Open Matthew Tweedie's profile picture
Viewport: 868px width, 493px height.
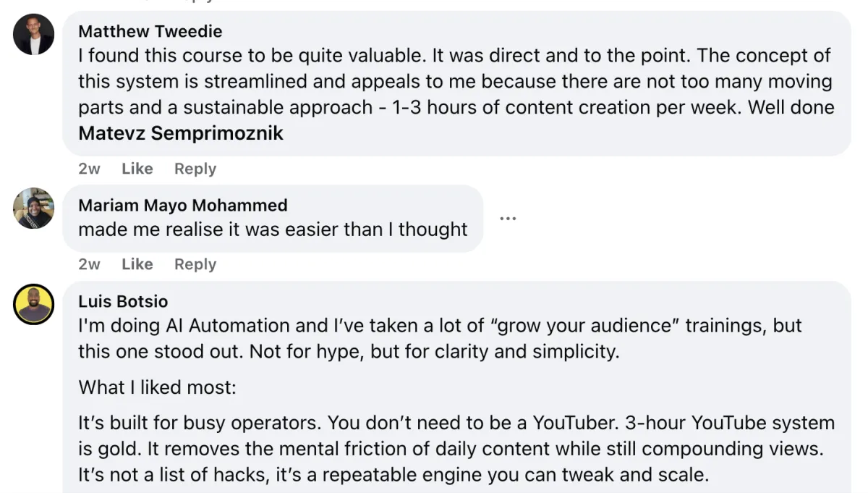[x=33, y=34]
